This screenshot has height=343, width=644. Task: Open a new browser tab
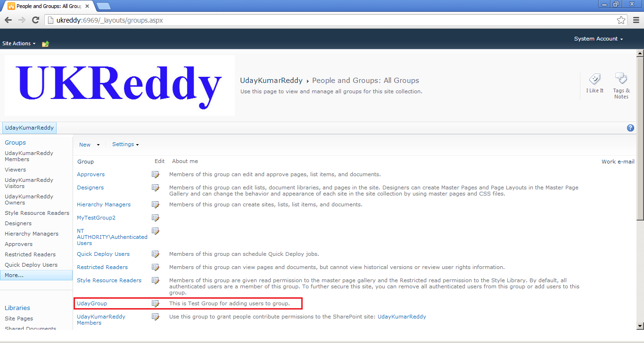click(103, 6)
